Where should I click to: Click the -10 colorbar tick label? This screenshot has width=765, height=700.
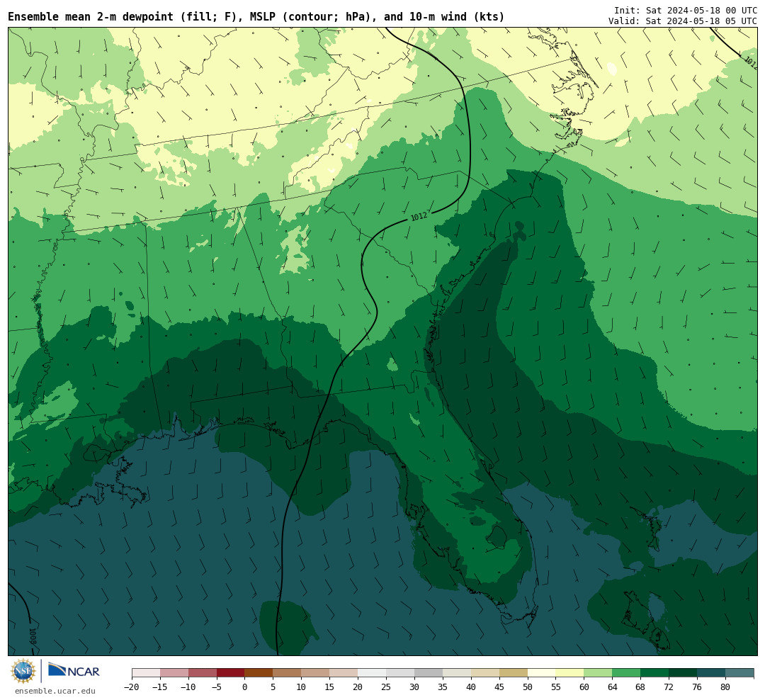point(188,687)
